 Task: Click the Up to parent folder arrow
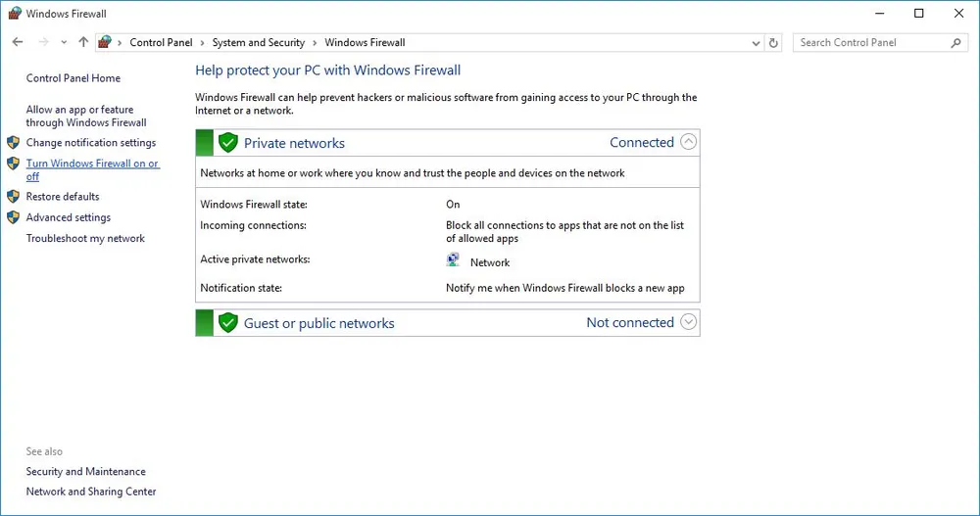pos(83,43)
